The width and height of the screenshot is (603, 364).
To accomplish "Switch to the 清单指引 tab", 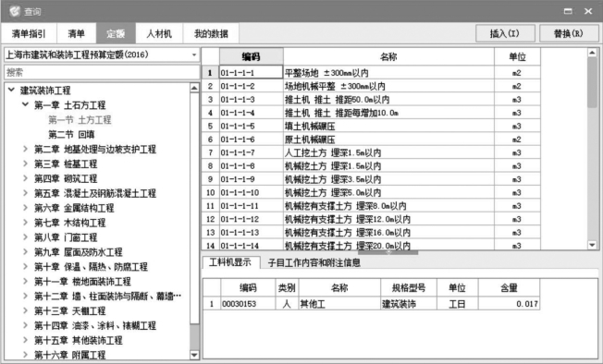I will pyautogui.click(x=29, y=33).
